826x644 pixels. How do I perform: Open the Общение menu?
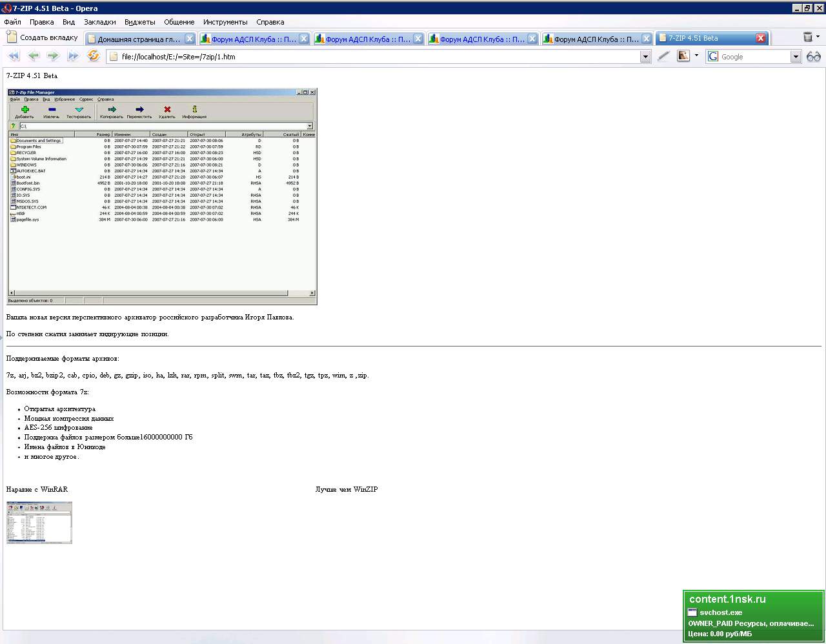pos(179,22)
